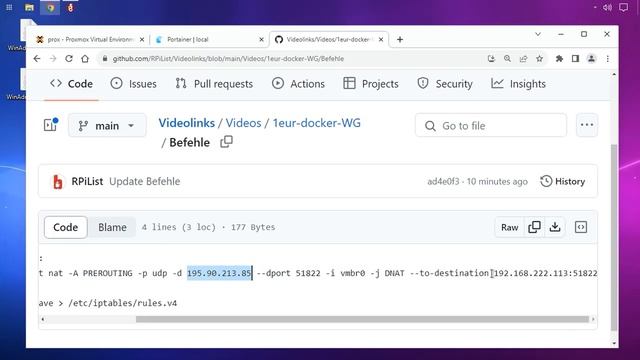Open the Actions tab

point(298,84)
